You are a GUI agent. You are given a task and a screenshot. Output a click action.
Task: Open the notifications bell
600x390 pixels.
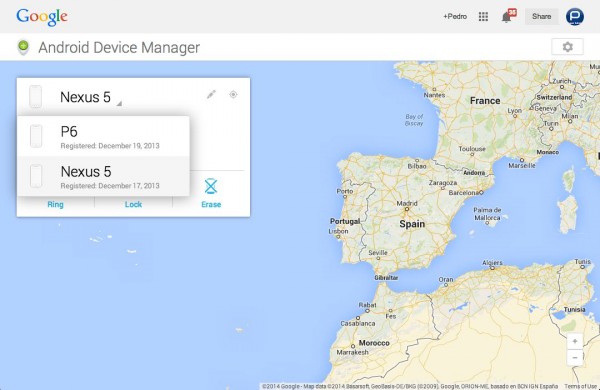click(508, 16)
